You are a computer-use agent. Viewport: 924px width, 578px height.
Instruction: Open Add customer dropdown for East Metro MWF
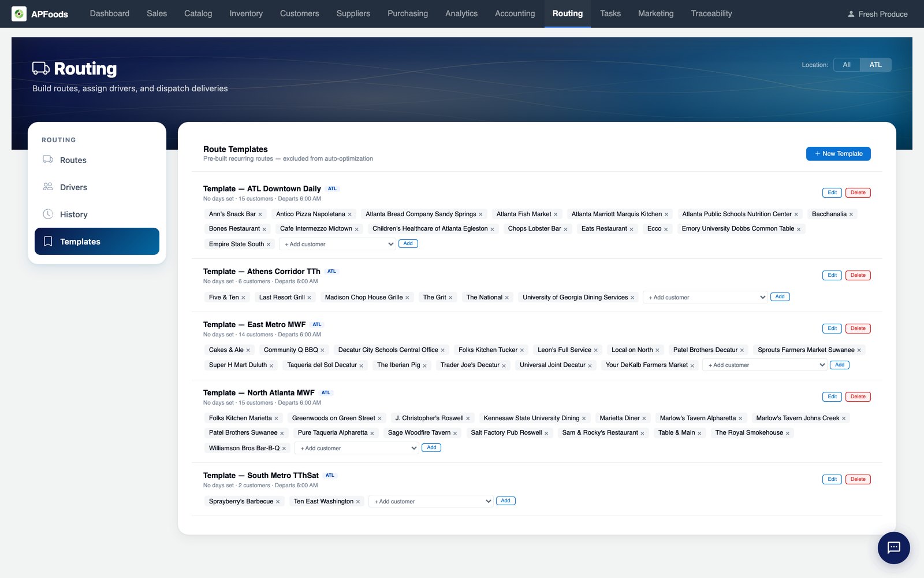[x=765, y=365]
